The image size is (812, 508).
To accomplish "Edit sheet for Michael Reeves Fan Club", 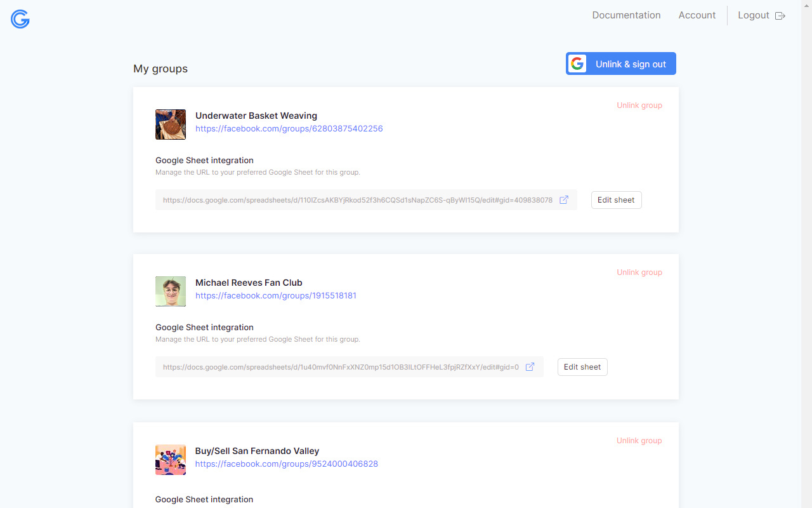I will [x=582, y=367].
